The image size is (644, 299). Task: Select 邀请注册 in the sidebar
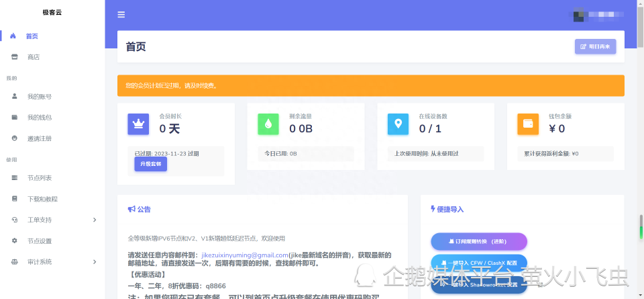[40, 138]
